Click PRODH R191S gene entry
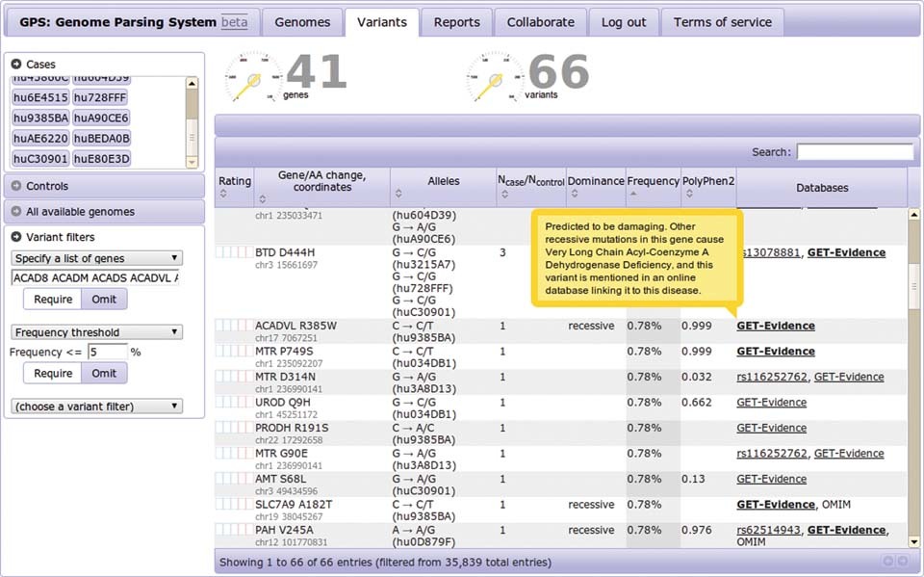This screenshot has height=577, width=924. coord(292,428)
